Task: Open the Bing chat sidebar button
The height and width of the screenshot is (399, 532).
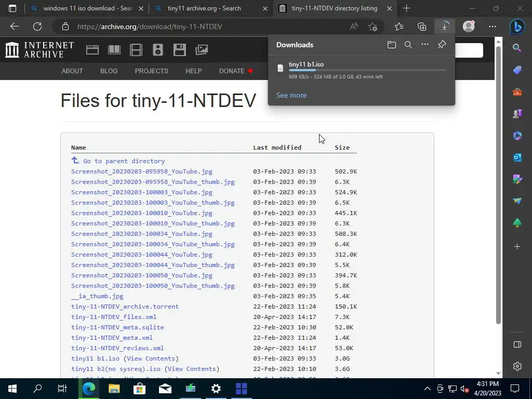Action: (517, 27)
